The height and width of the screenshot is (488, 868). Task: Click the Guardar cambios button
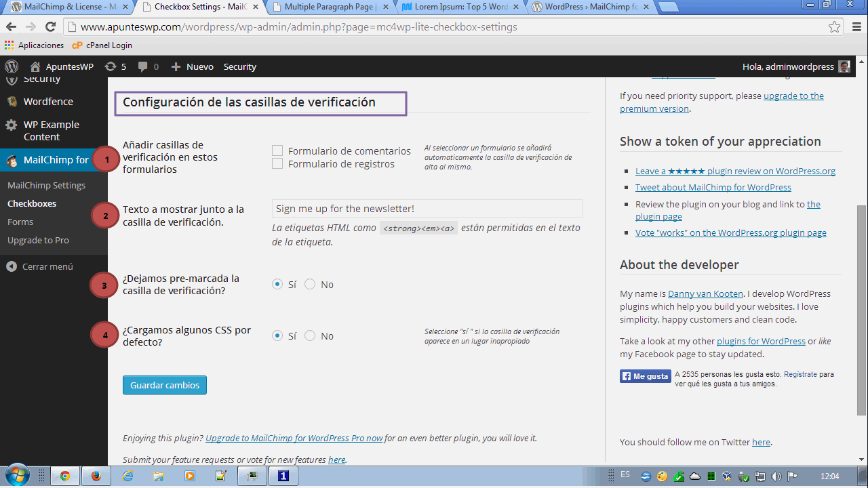(165, 385)
